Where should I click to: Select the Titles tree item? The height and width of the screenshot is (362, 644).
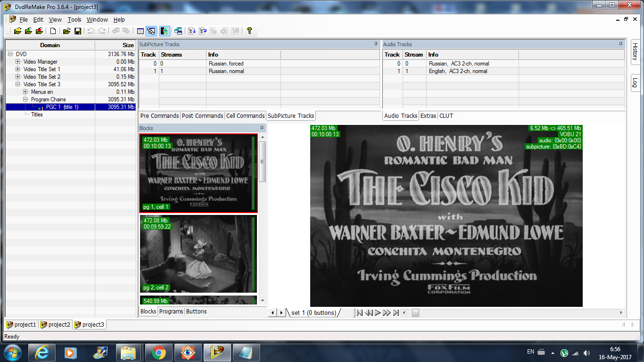[37, 115]
